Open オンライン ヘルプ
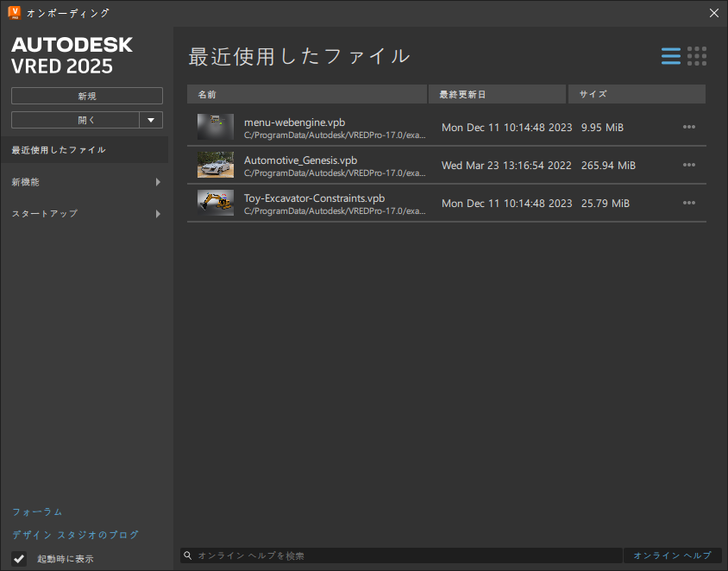This screenshot has height=571, width=728. click(x=672, y=555)
